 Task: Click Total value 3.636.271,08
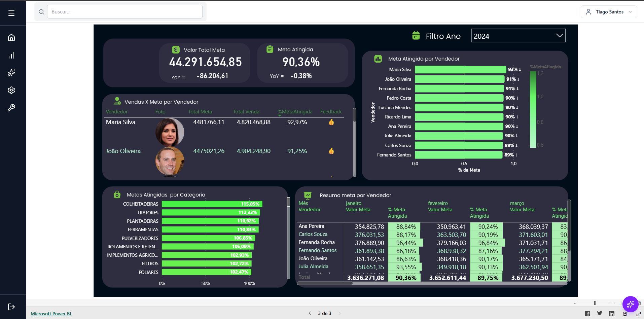(365, 278)
